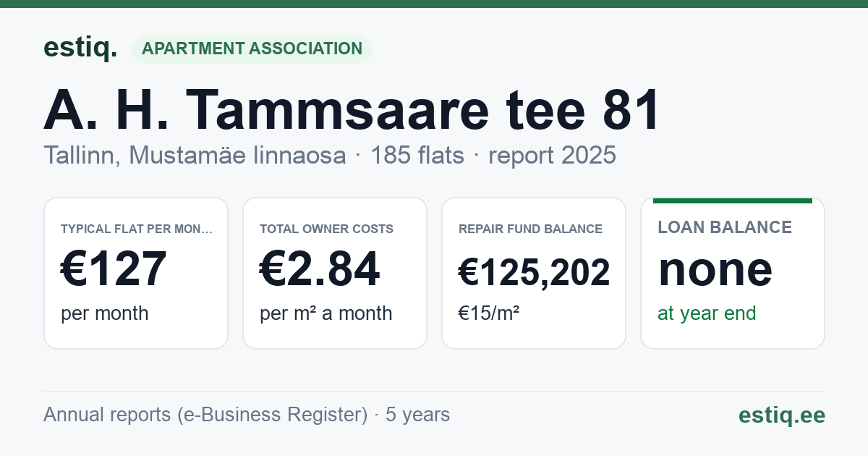Click the heading A. H. Tammsaare tee 81
This screenshot has height=456, width=868.
point(352,111)
